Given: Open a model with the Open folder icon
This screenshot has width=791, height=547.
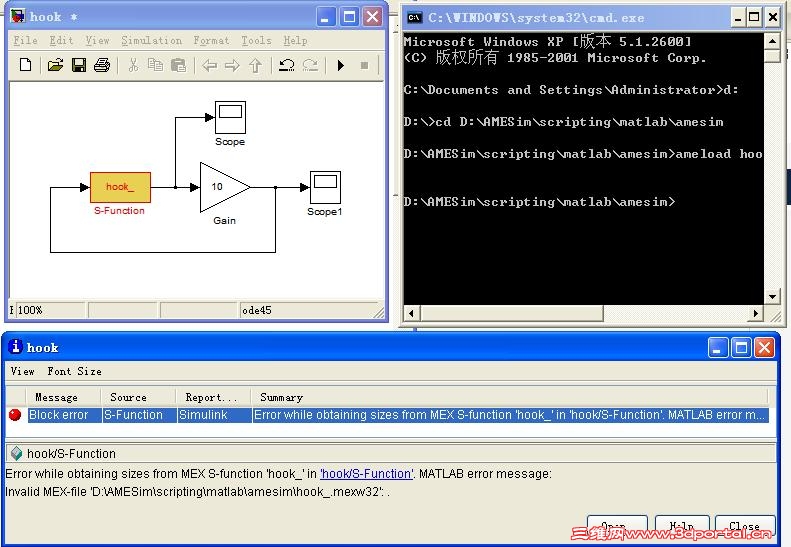Looking at the screenshot, I should [55, 65].
